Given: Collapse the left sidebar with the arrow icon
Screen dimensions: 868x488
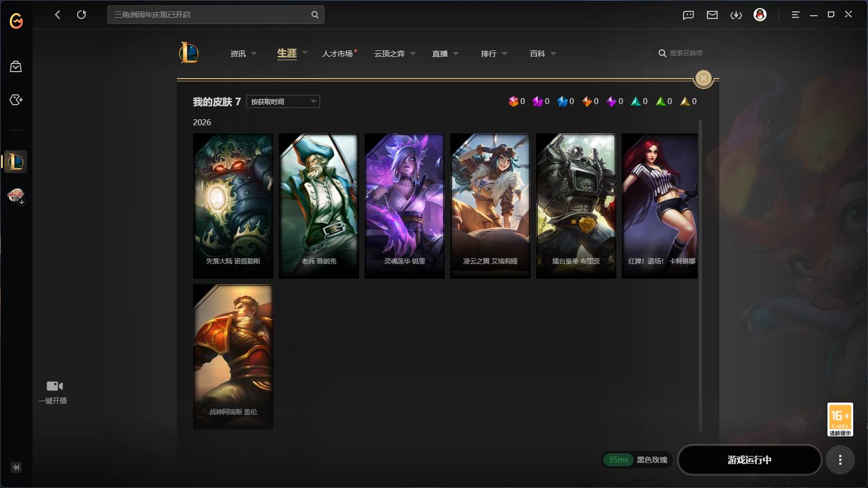Looking at the screenshot, I should click(16, 467).
